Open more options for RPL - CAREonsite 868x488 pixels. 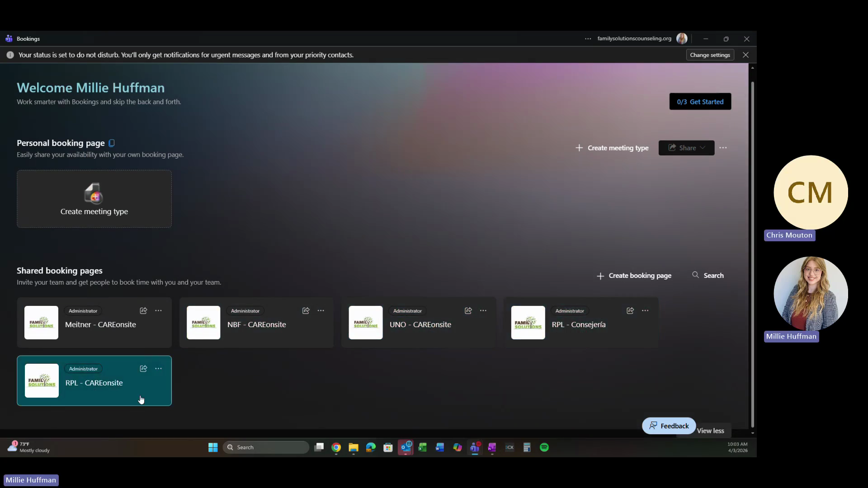(158, 369)
